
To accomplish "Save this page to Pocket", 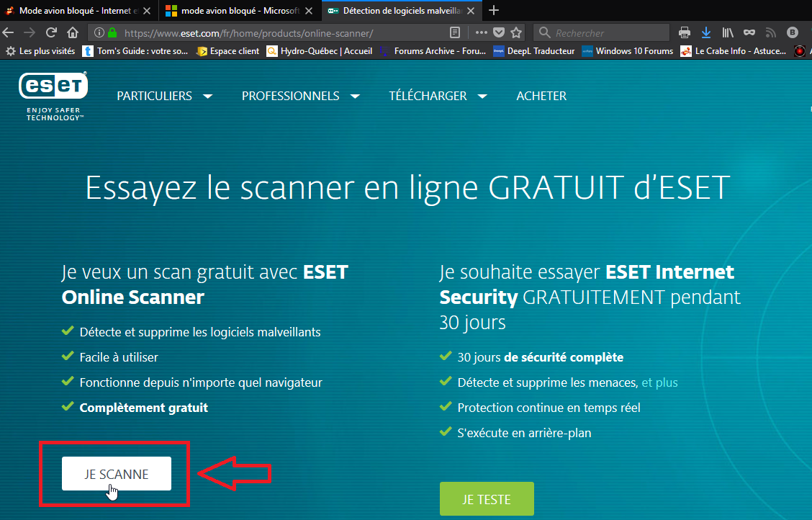I will point(499,32).
